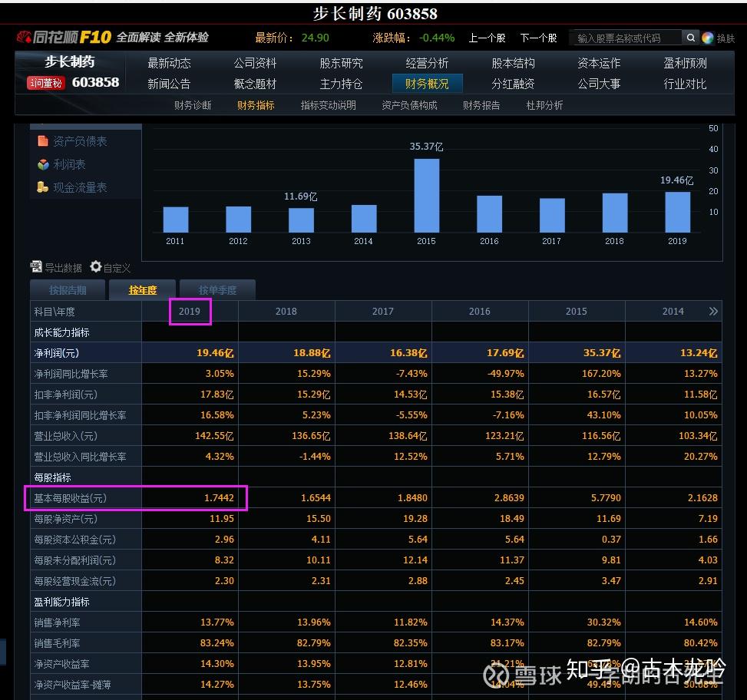This screenshot has width=747, height=700.
Task: Click the 换肤 skin link
Action: point(726,38)
